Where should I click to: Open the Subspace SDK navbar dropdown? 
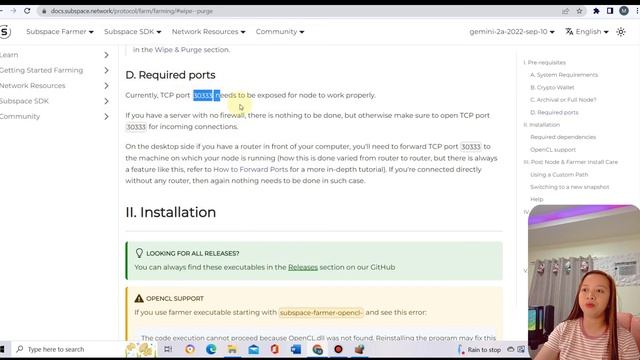coord(132,31)
